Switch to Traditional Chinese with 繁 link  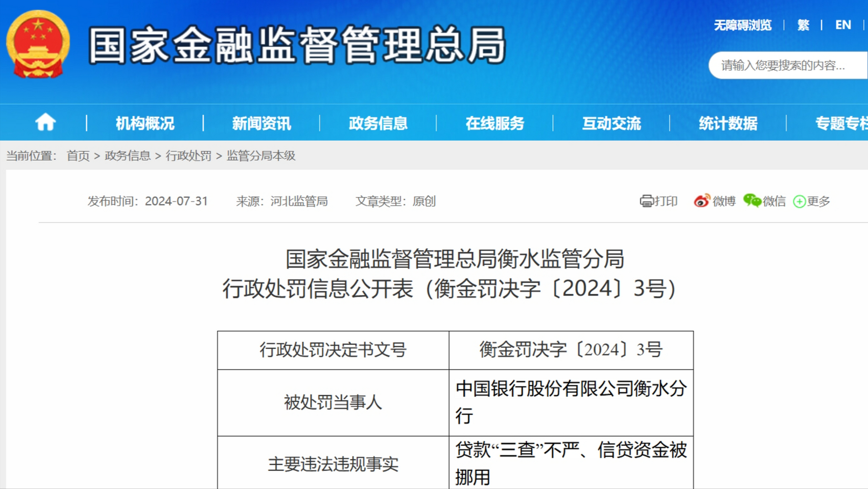click(803, 24)
